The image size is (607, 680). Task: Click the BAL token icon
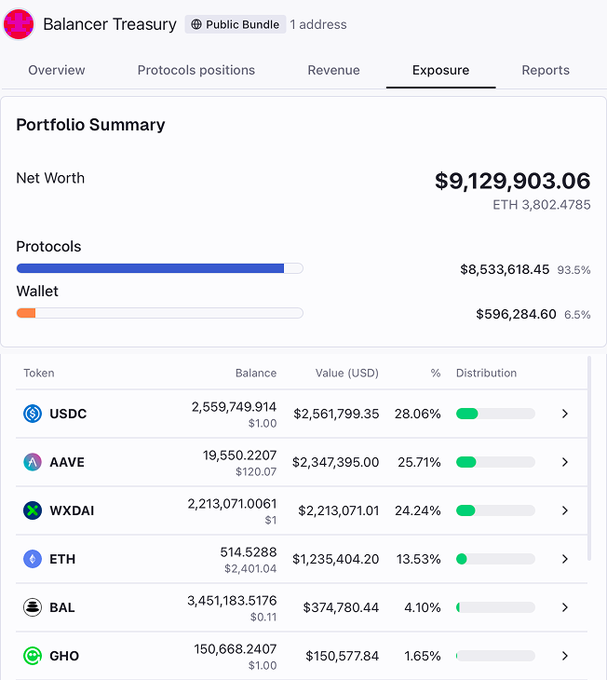(33, 607)
